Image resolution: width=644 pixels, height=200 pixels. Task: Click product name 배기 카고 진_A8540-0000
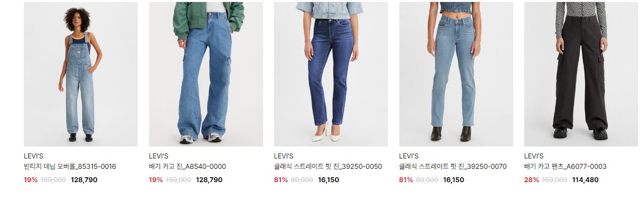pos(187,166)
